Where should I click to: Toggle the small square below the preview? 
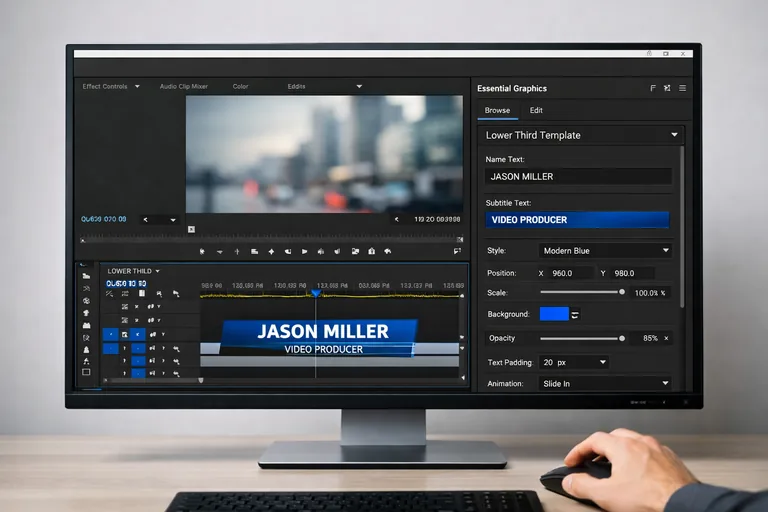[x=191, y=229]
